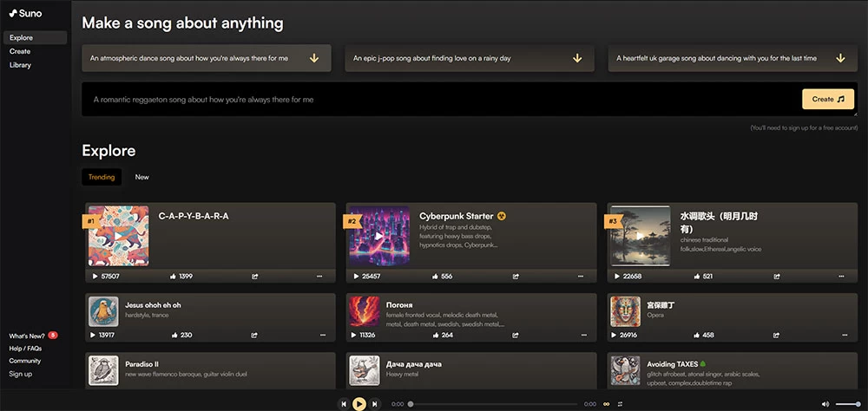Share the Cyberpunk Starter song
The image size is (868, 411).
(516, 276)
